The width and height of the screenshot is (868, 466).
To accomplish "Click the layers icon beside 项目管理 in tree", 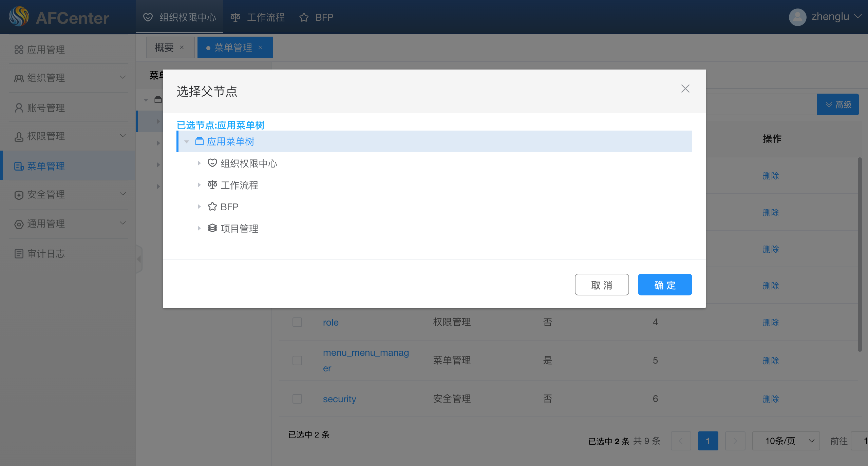I will point(212,228).
